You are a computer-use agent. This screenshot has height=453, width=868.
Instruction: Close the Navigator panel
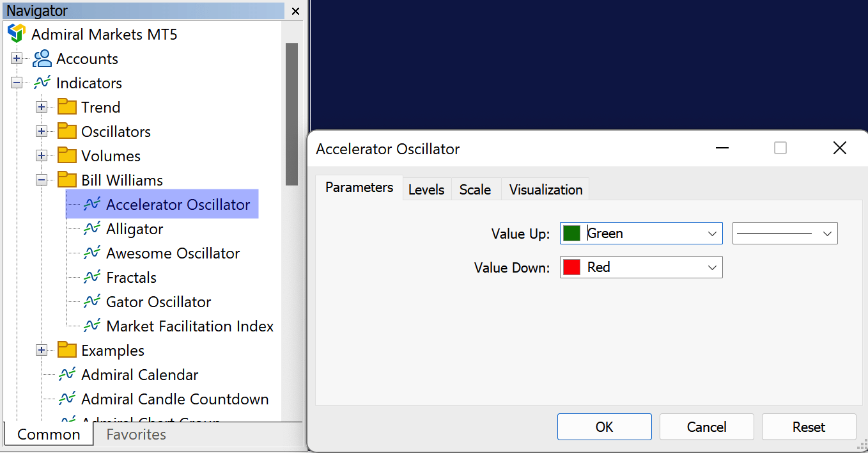295,11
